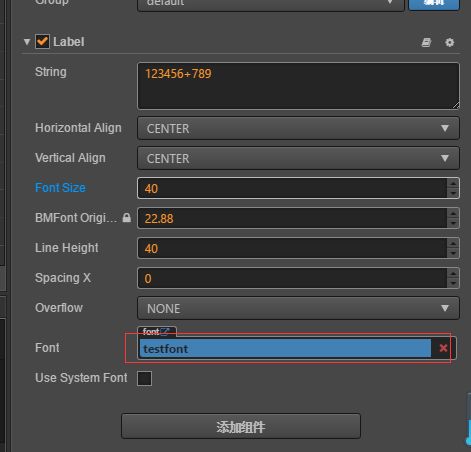The width and height of the screenshot is (471, 452).
Task: Decrease Font Size with the down stepper arrow
Action: 453,193
